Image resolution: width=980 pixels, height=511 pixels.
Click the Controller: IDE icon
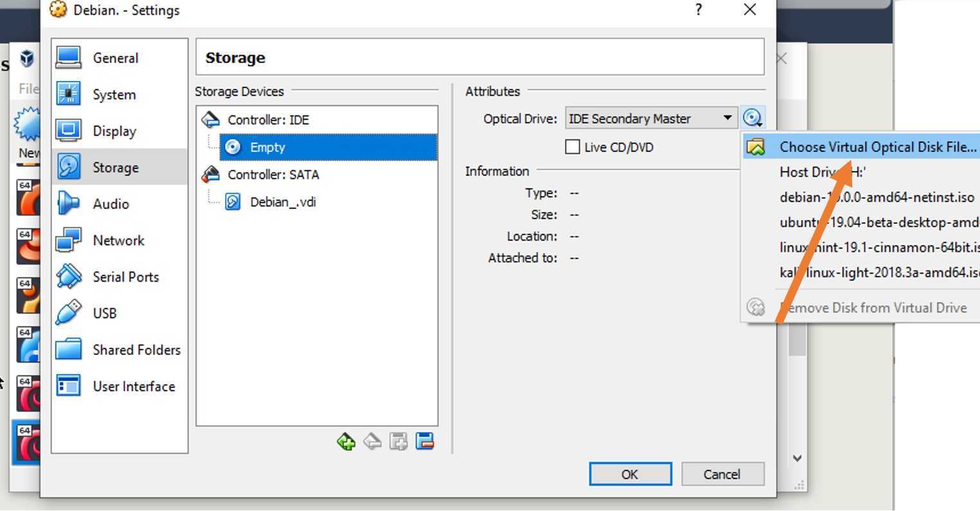coord(211,120)
